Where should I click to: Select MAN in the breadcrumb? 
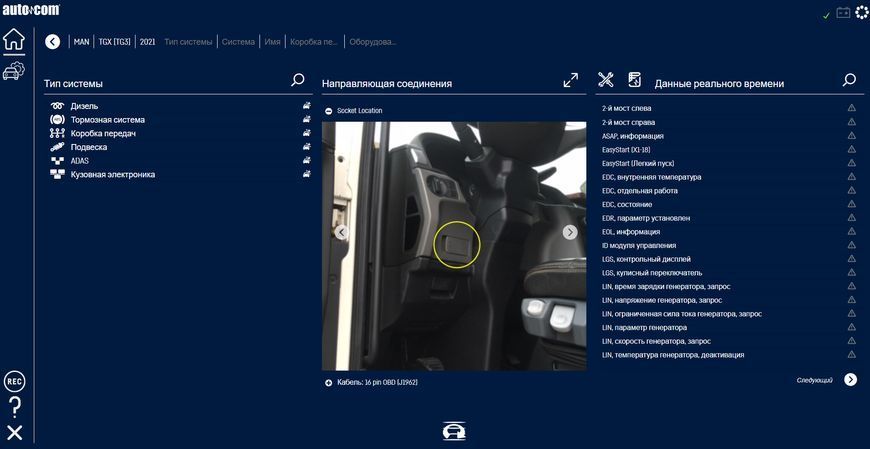tap(82, 42)
